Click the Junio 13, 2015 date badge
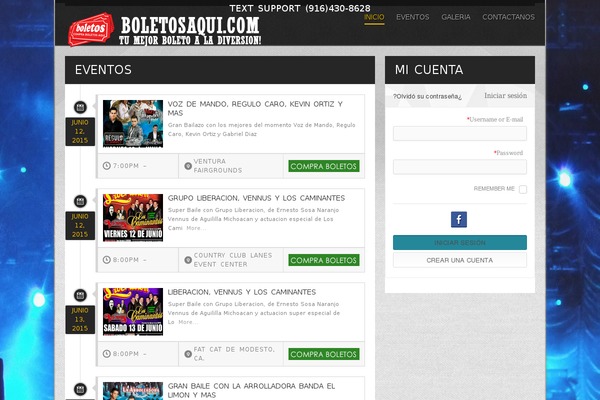This screenshot has height=400, width=600. point(80,320)
